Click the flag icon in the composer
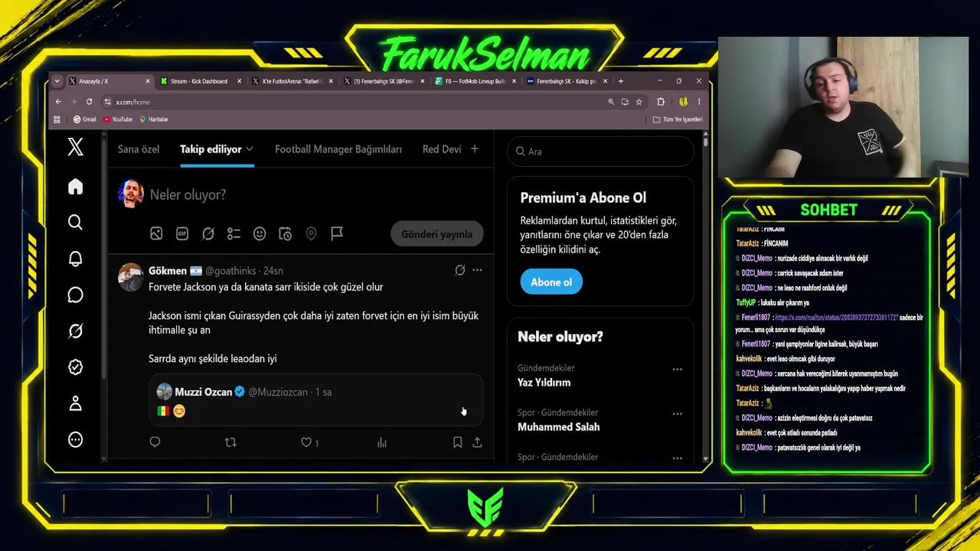This screenshot has height=551, width=980. pos(337,233)
